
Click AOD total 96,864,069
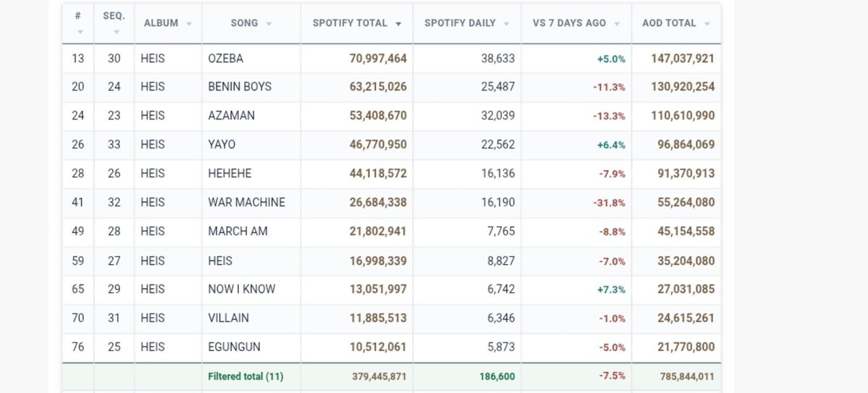pyautogui.click(x=686, y=145)
